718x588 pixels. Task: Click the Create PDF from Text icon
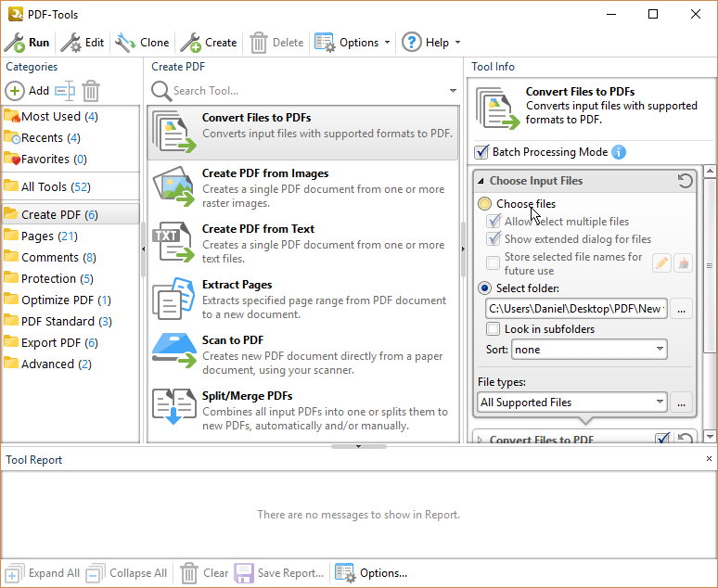click(x=174, y=242)
